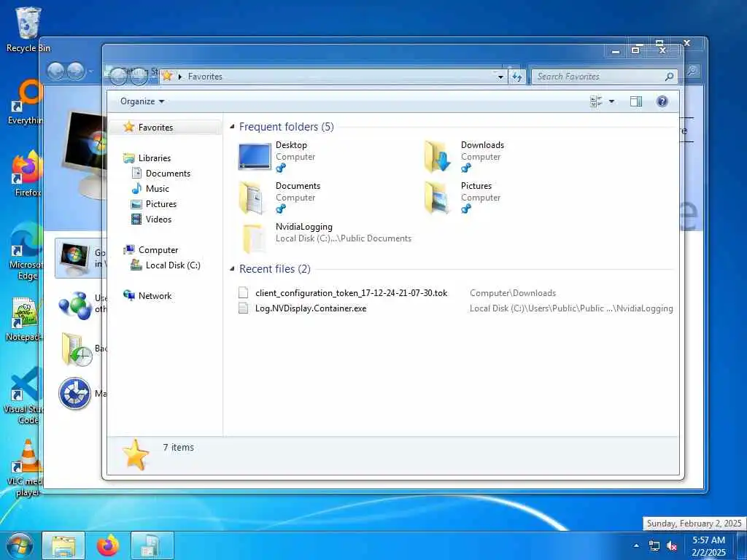Open the Organize menu
Viewport: 747px width, 560px height.
[142, 101]
